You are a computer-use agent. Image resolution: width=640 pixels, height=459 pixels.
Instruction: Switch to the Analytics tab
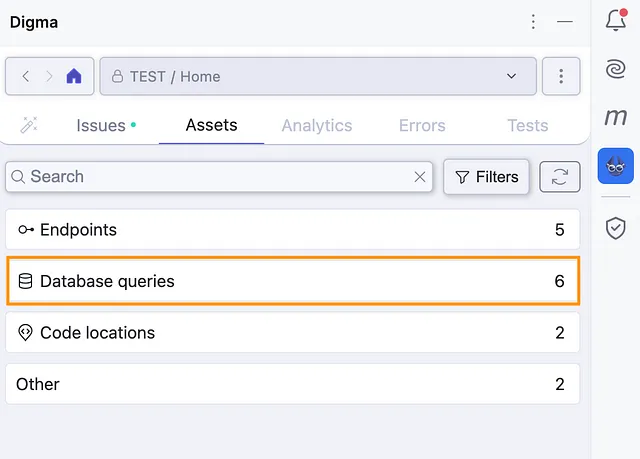coord(317,125)
